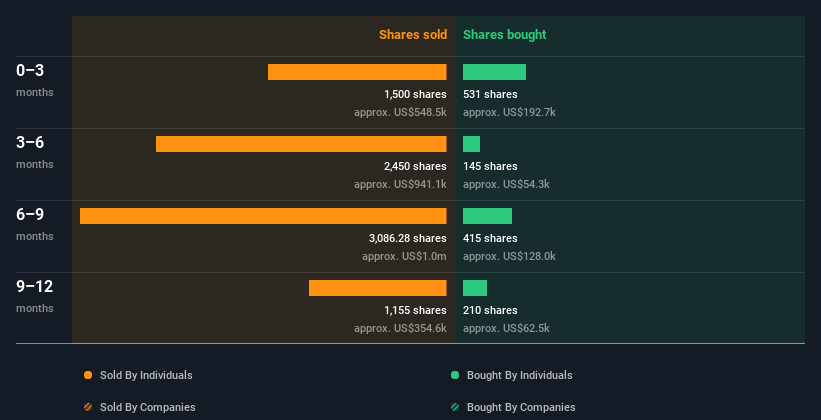The image size is (821, 420).
Task: Select the Shares bought column header
Action: tap(505, 35)
